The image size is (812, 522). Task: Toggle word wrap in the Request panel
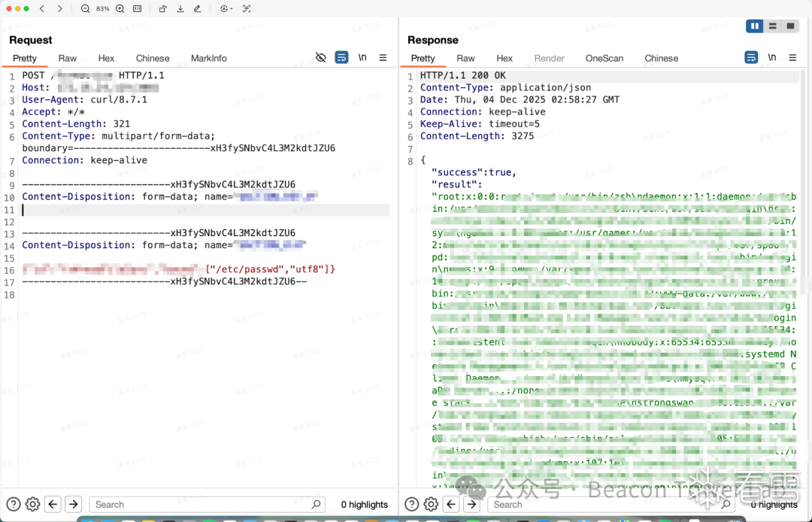[x=341, y=57]
